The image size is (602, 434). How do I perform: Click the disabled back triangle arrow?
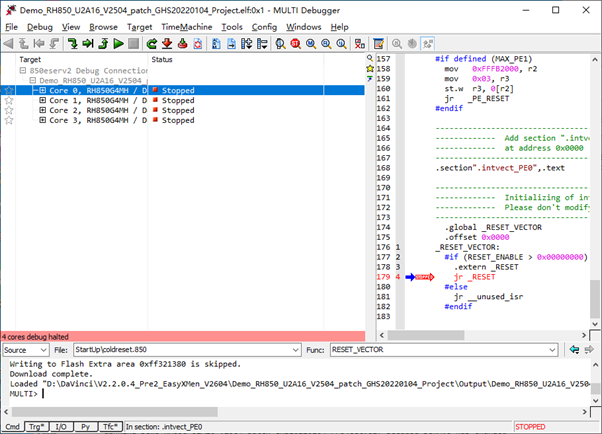coord(8,43)
